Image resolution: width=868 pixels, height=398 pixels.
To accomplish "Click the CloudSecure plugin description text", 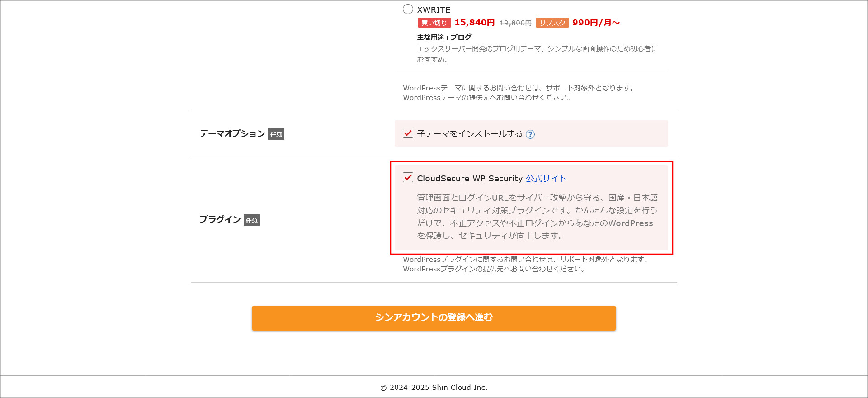I will pos(537,217).
